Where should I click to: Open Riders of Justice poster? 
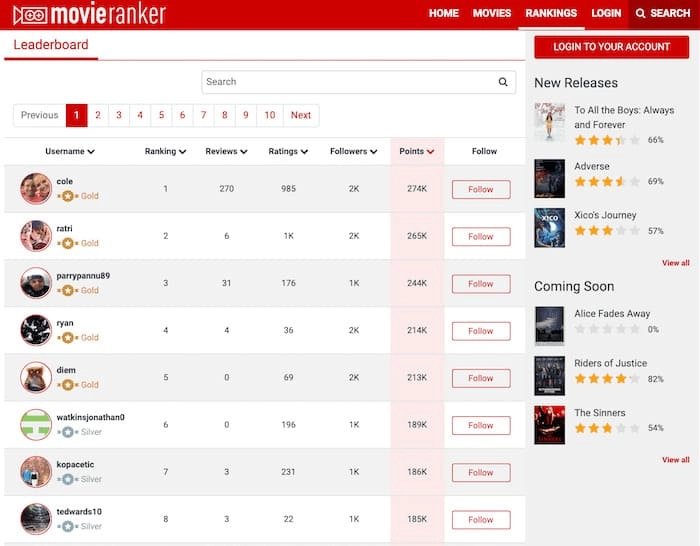tap(550, 376)
